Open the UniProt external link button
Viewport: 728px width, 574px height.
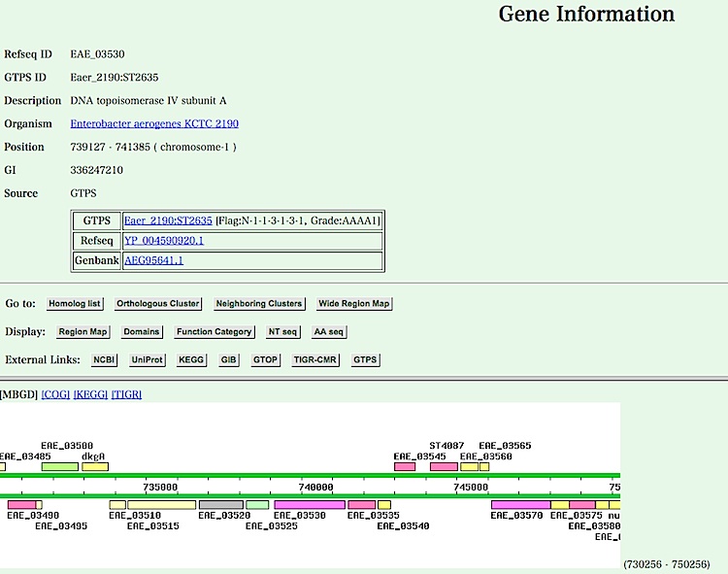click(x=149, y=359)
